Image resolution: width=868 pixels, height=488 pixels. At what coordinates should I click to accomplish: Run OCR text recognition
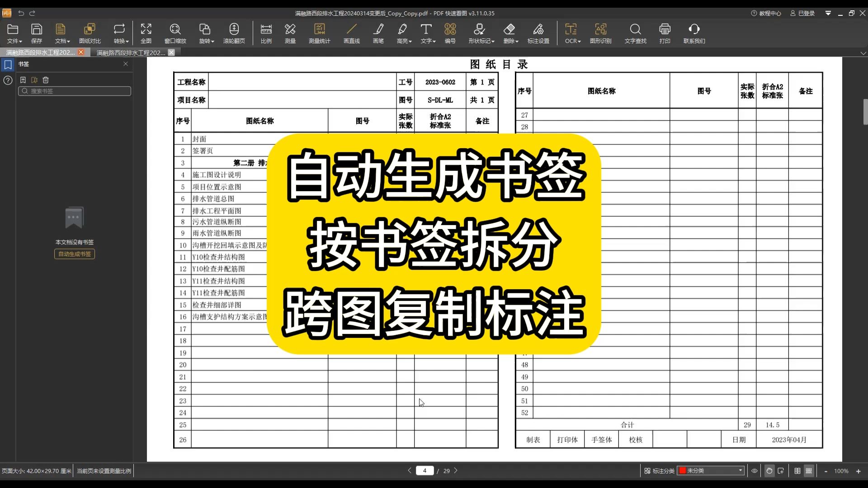[x=571, y=33]
